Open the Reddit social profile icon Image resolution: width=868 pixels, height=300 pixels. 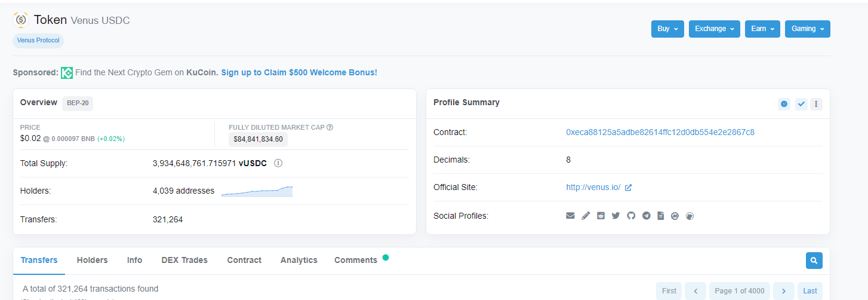(601, 216)
